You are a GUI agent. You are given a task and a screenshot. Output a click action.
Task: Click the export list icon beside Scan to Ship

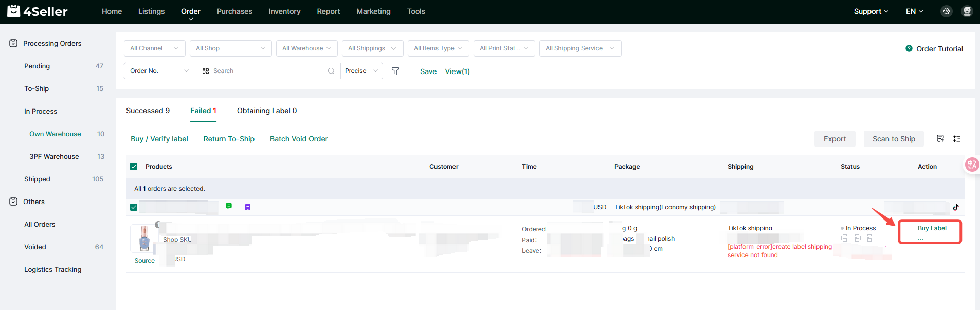(x=940, y=138)
